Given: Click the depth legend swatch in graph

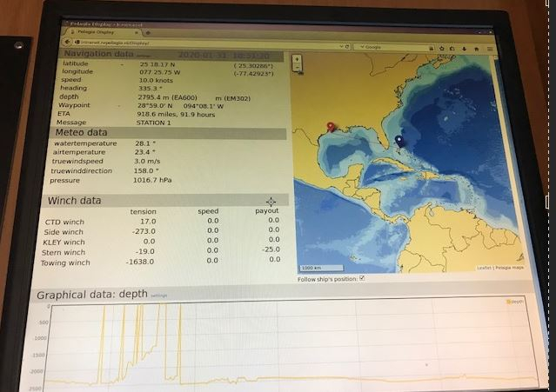Looking at the screenshot, I should [x=507, y=302].
